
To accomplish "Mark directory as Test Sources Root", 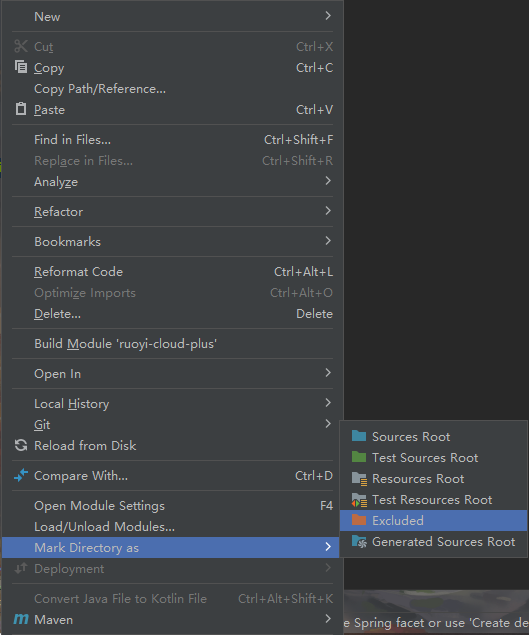I will (x=433, y=458).
